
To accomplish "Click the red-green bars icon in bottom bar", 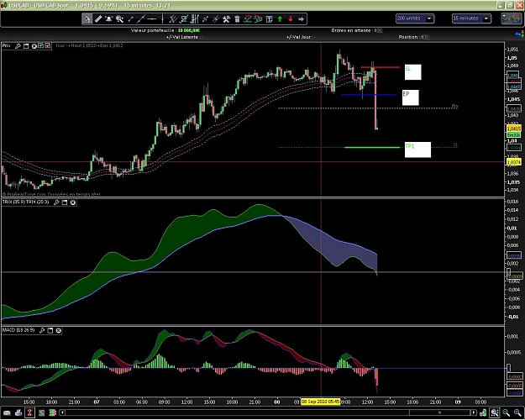I will click(x=53, y=412).
